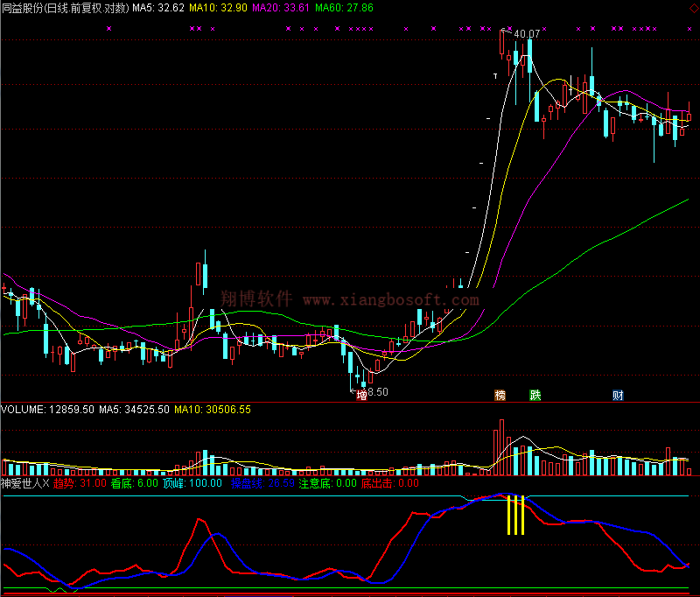Select the 注意底: 0.00 indicator value
The height and width of the screenshot is (597, 700).
pos(327,483)
